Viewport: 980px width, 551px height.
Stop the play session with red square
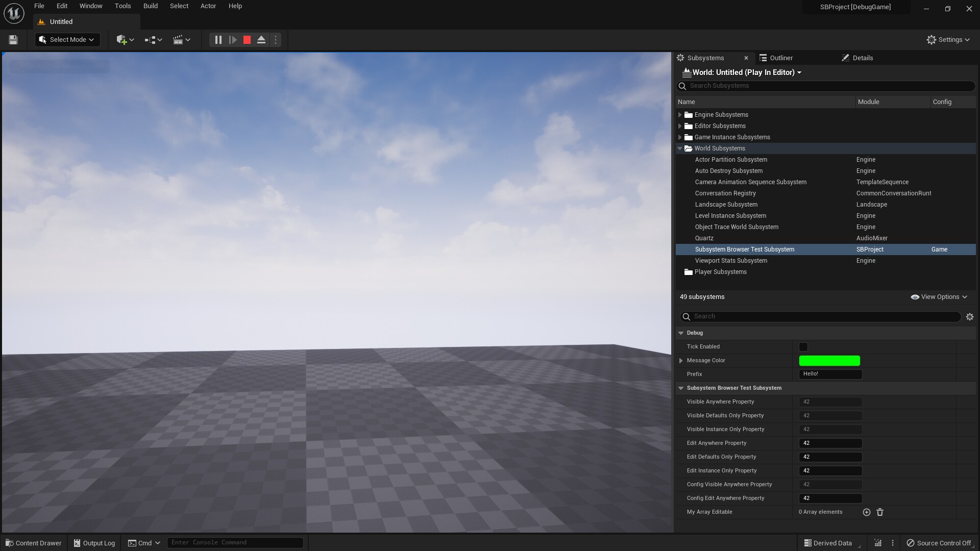tap(247, 40)
